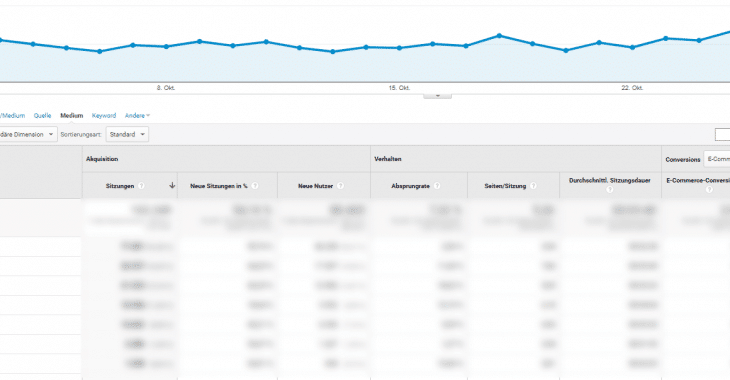Click the chart collapse handle below graph

437,95
